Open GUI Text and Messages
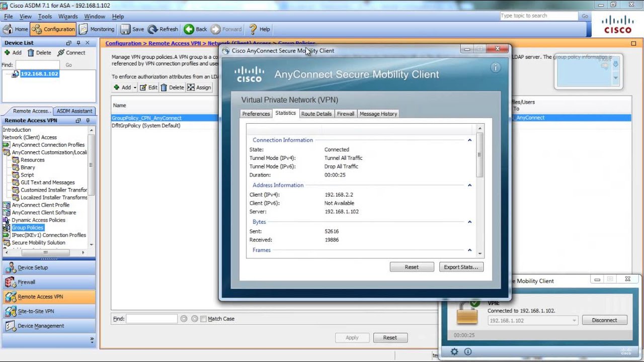 43,183
